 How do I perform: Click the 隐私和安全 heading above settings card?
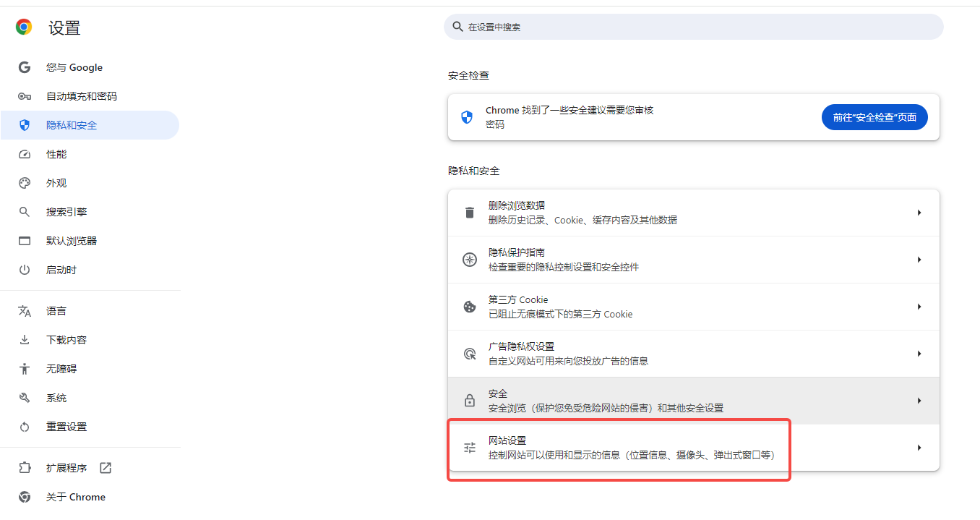coord(474,171)
